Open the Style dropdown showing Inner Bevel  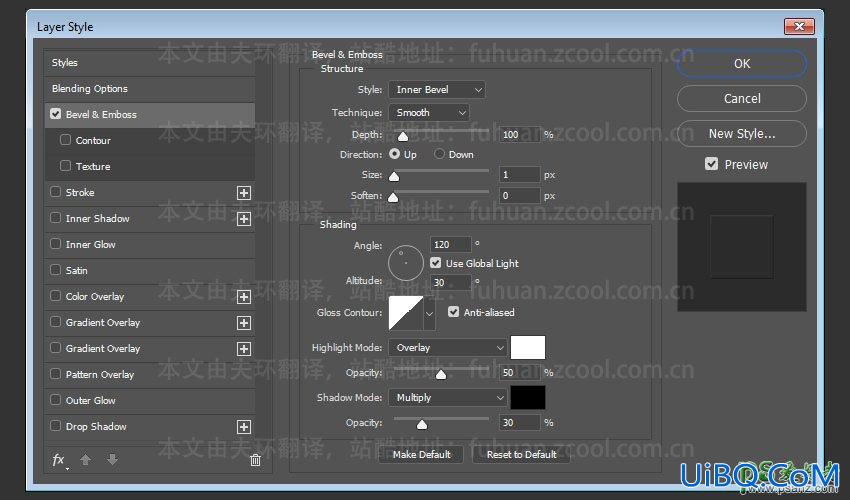[437, 90]
